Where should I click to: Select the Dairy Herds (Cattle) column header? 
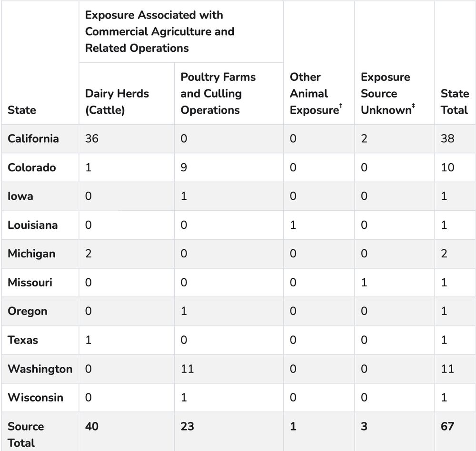[x=117, y=102]
